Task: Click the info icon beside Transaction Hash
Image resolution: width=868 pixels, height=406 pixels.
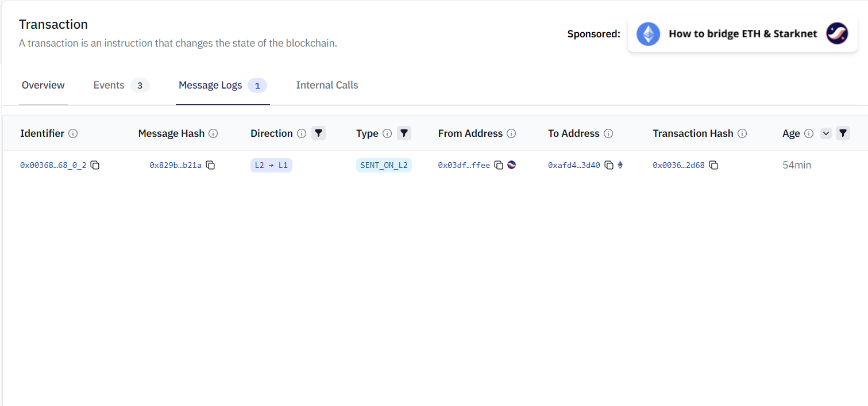Action: (742, 133)
